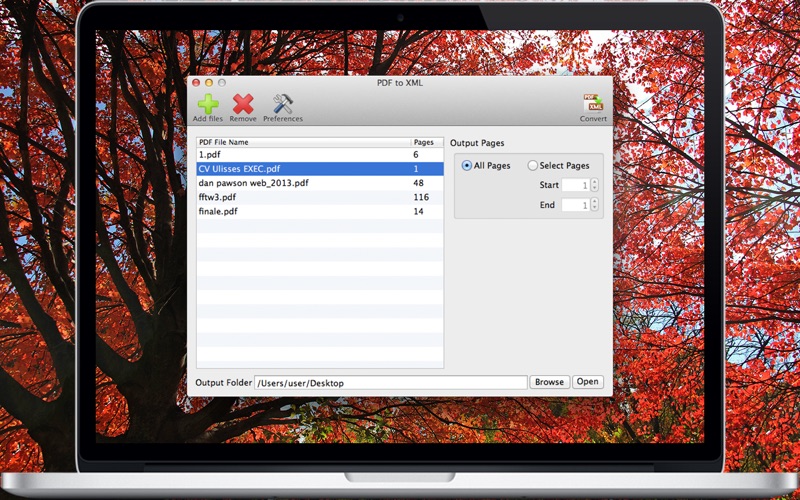
Task: Sort by PDF File Name column header
Action: [304, 142]
